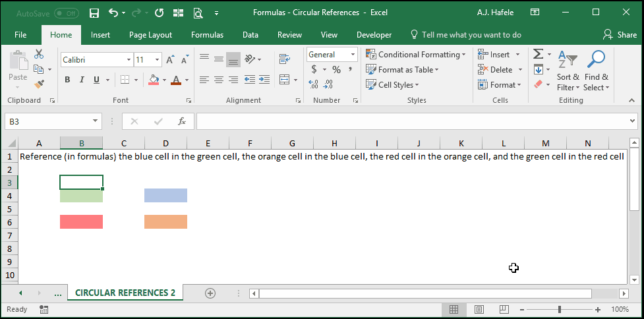
Task: Click the Format Painter brush icon
Action: (40, 84)
